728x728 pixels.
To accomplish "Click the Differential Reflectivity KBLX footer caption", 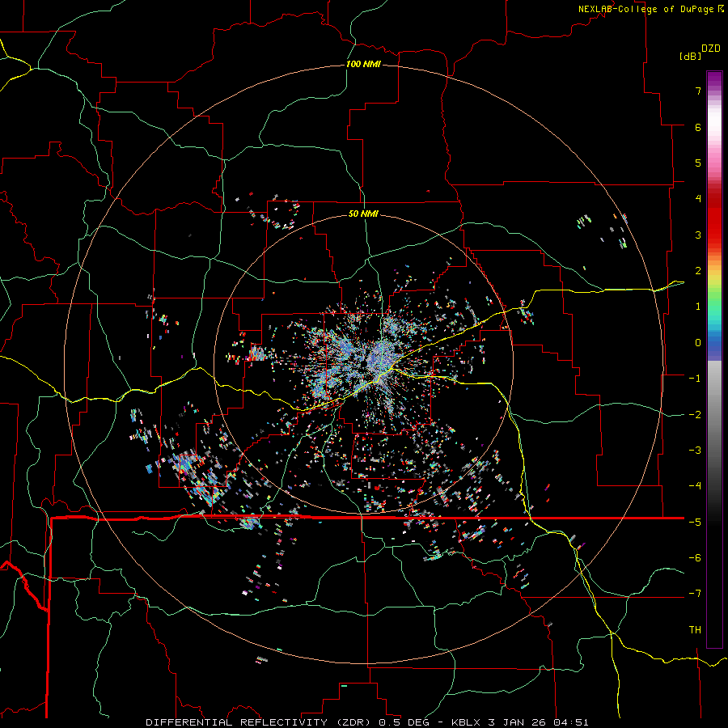I will [367, 722].
